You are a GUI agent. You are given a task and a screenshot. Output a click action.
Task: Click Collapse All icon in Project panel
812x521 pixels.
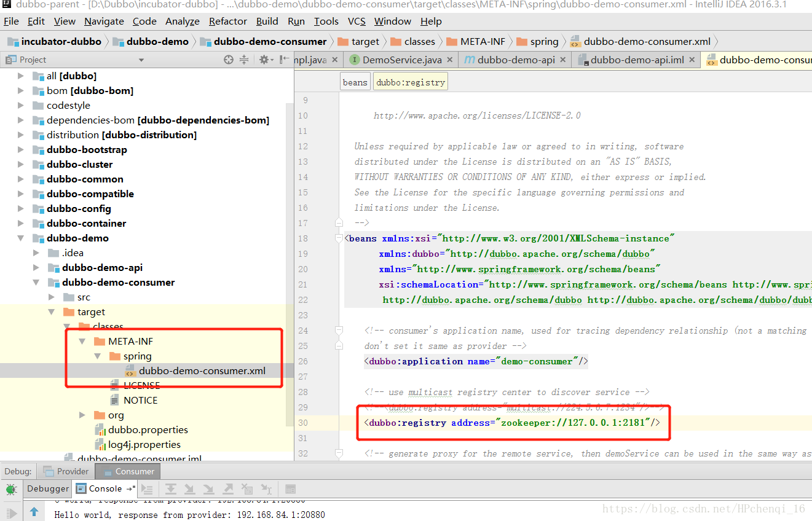[x=244, y=60]
